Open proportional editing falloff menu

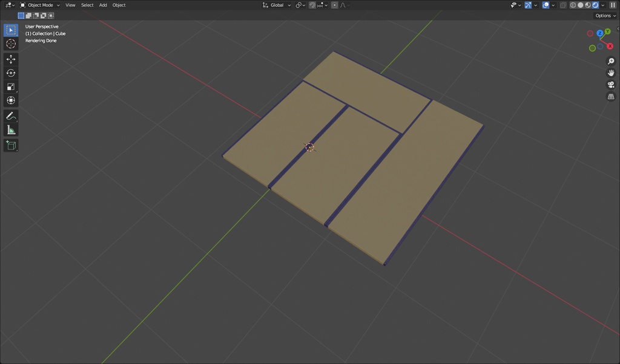click(x=345, y=5)
